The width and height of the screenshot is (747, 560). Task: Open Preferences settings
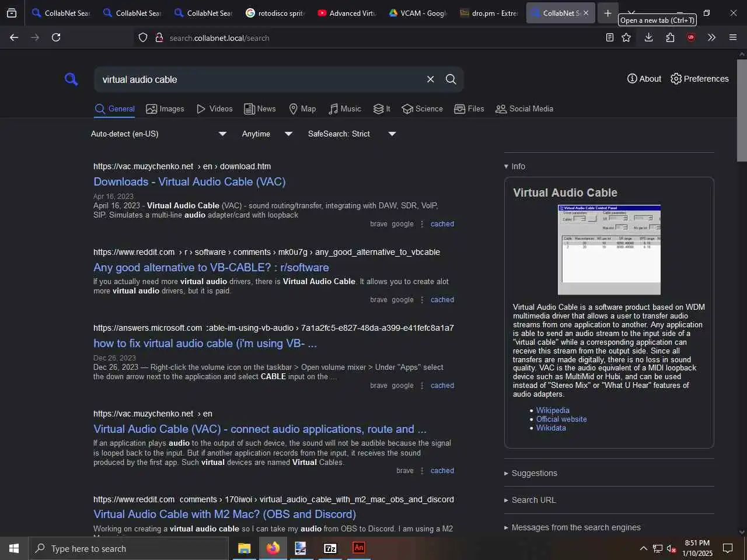click(x=700, y=79)
